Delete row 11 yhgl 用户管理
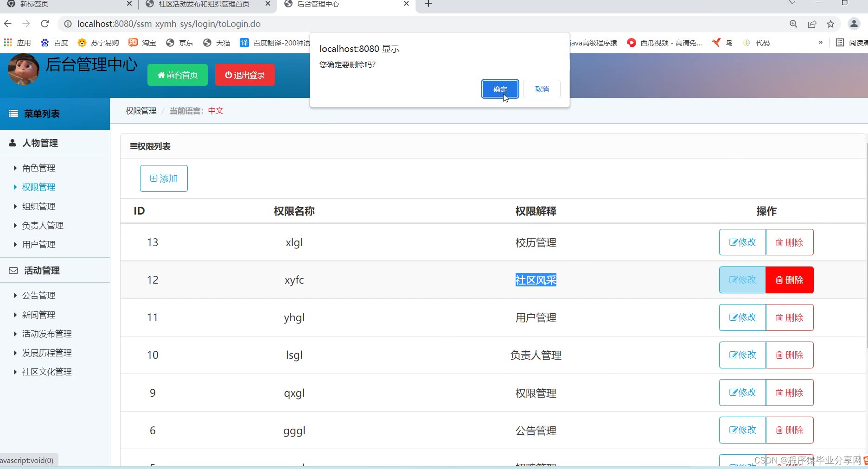The width and height of the screenshot is (868, 469). [790, 317]
